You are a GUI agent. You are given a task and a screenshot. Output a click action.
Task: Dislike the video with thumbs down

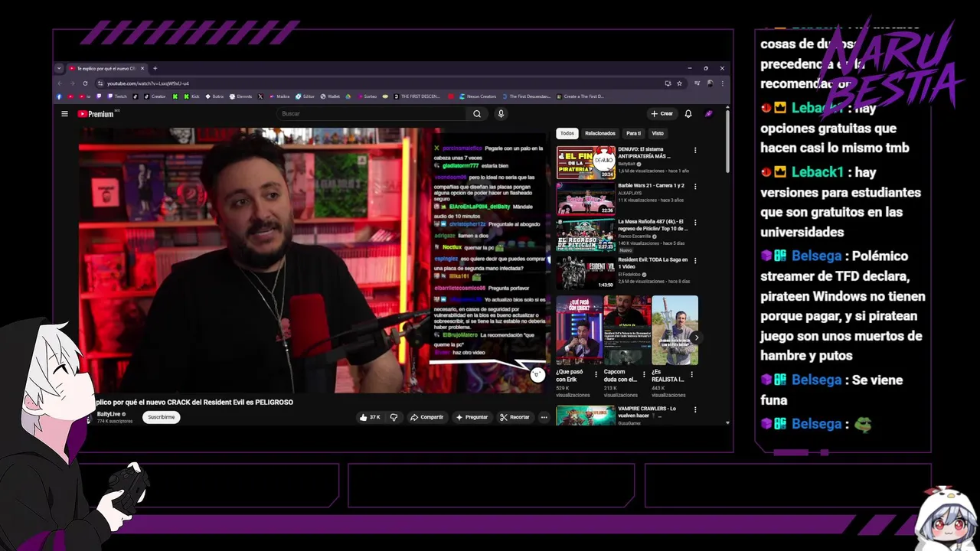click(394, 417)
